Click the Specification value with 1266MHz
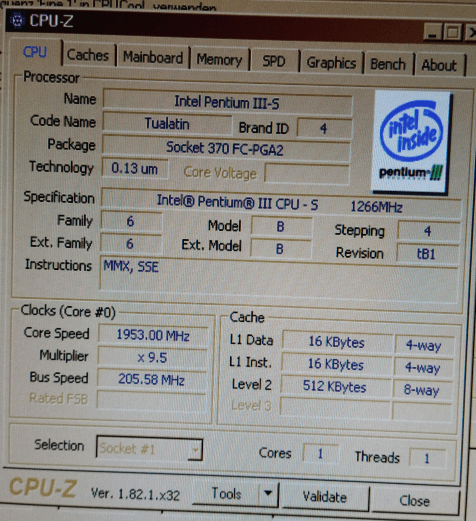Viewport: 476px width, 521px height. (x=281, y=203)
